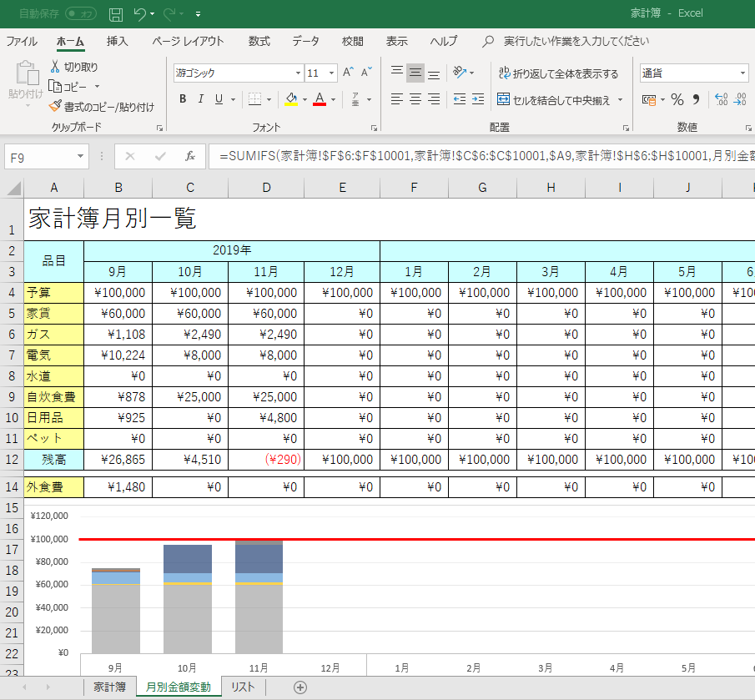Click the 貼り付け paste icon
Viewport: 755px width, 700px height.
tap(26, 73)
